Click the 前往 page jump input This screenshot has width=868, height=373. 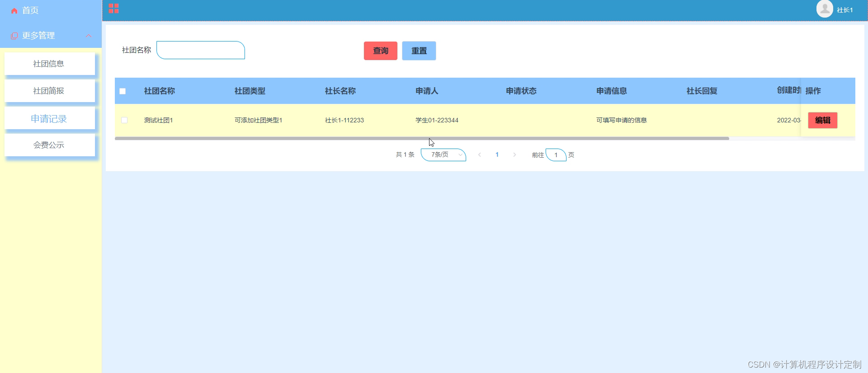tap(556, 155)
